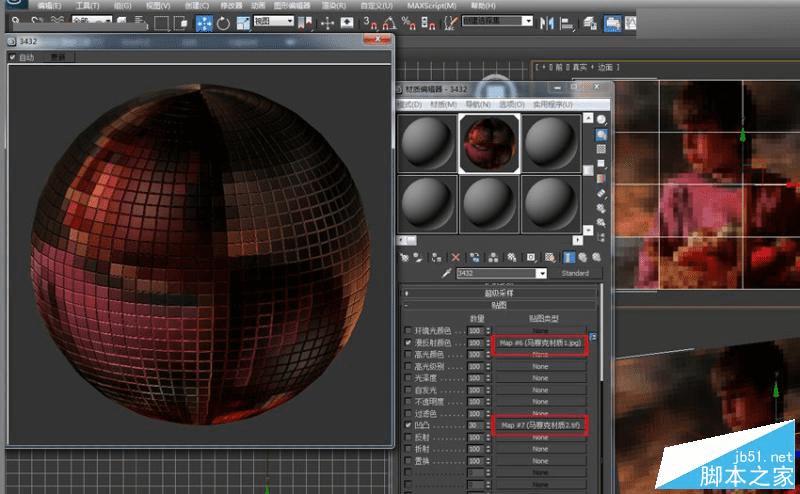
Task: Select the move tool in main toolbar
Action: [x=202, y=21]
